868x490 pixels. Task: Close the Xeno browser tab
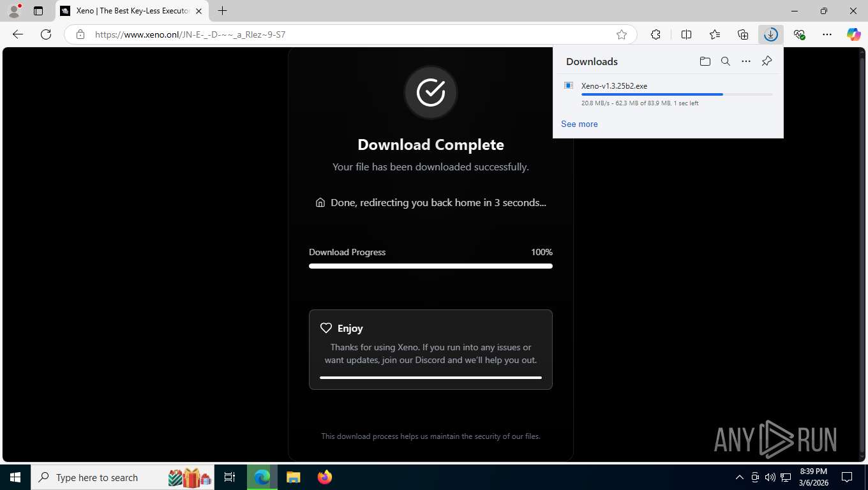click(x=198, y=11)
